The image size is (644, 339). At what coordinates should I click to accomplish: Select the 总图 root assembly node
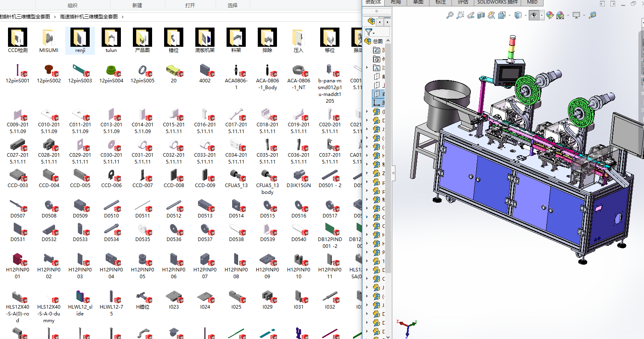click(x=377, y=41)
